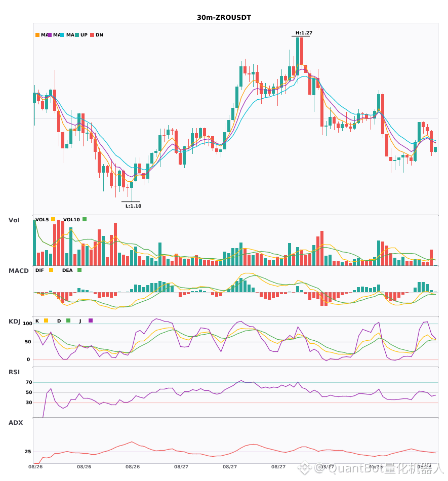448x481 pixels.
Task: Click the KDJ 0 axis value
Action: click(28, 359)
